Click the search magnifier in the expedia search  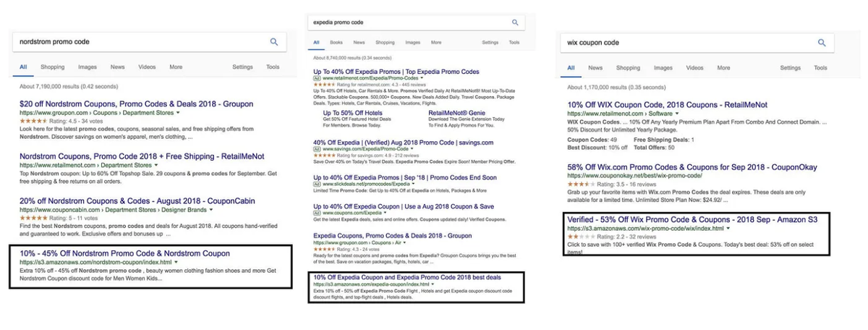pos(515,22)
